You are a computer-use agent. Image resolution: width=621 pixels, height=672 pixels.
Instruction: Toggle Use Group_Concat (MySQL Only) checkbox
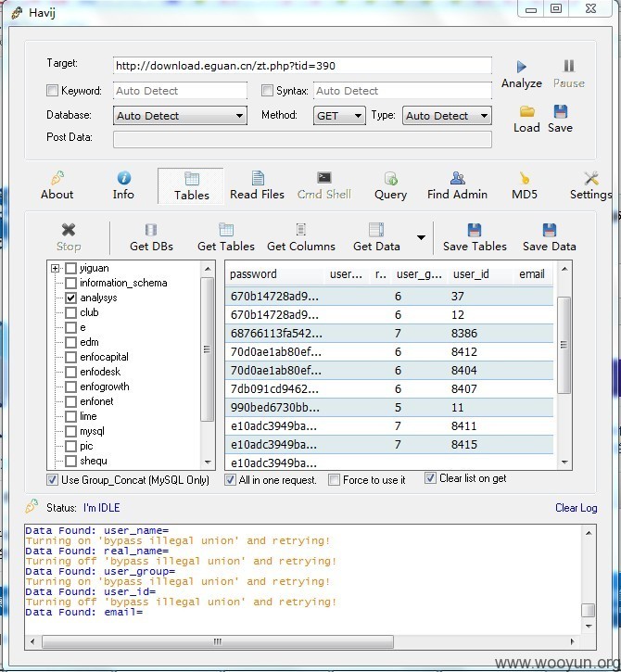tap(52, 479)
